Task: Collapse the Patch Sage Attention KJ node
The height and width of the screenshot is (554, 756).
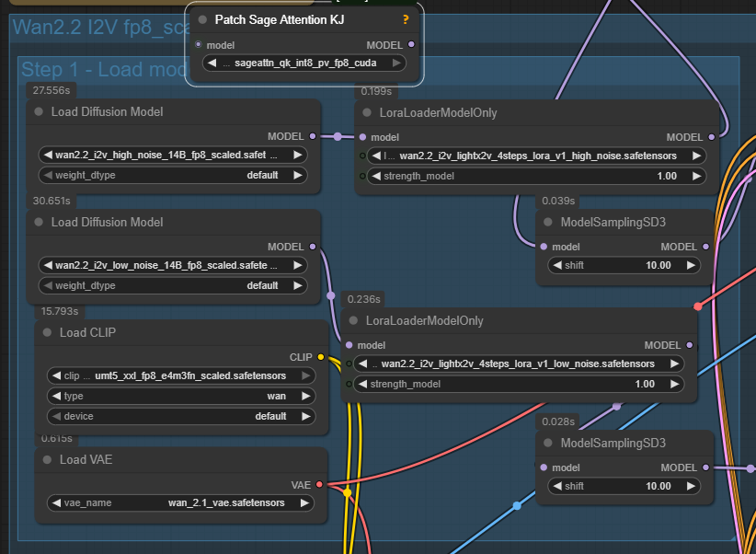Action: (202, 19)
